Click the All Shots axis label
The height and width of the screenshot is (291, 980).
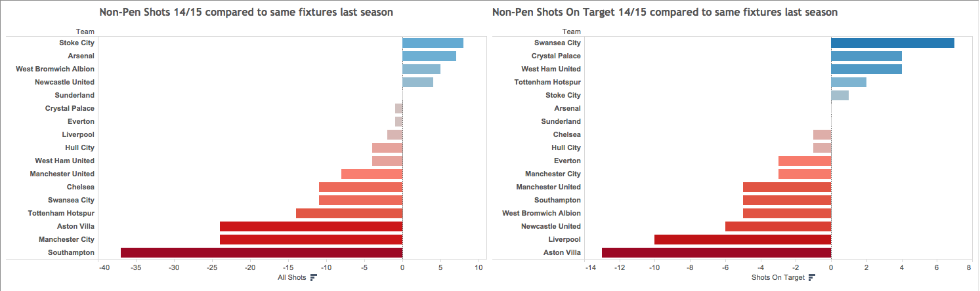point(291,278)
